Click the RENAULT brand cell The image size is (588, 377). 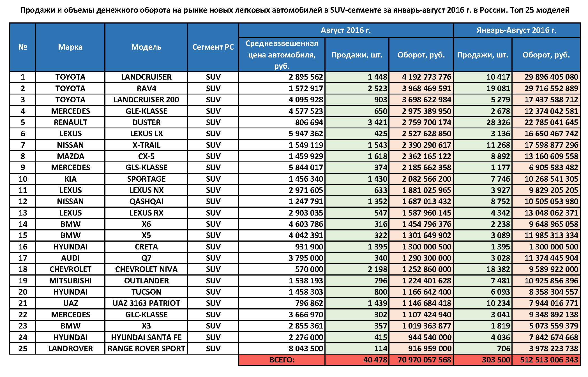(x=70, y=122)
